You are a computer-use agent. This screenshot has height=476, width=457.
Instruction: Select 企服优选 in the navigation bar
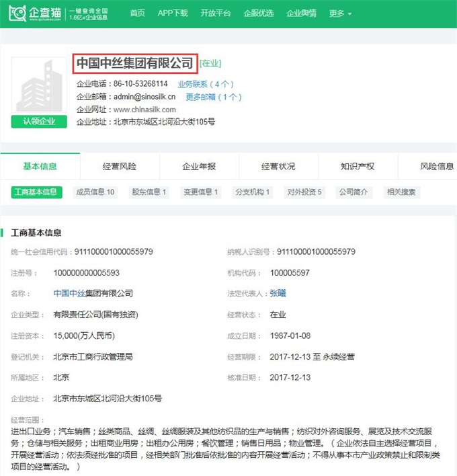tap(258, 13)
